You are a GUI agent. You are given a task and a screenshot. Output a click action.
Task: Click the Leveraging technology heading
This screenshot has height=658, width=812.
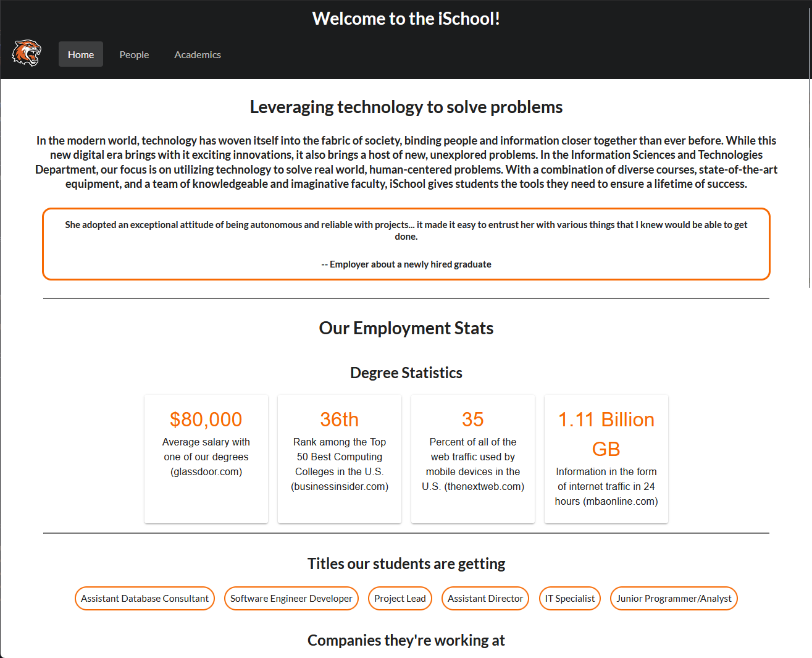click(x=406, y=106)
